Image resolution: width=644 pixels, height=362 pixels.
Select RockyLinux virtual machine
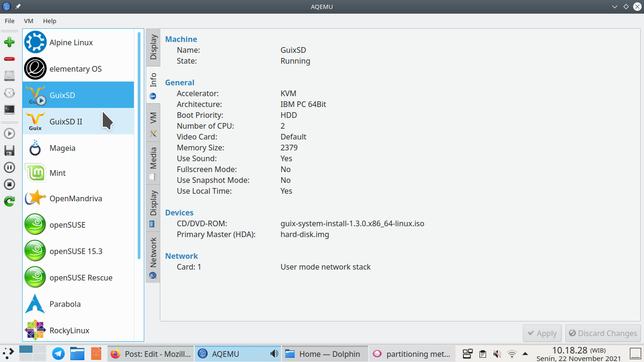[x=78, y=330]
